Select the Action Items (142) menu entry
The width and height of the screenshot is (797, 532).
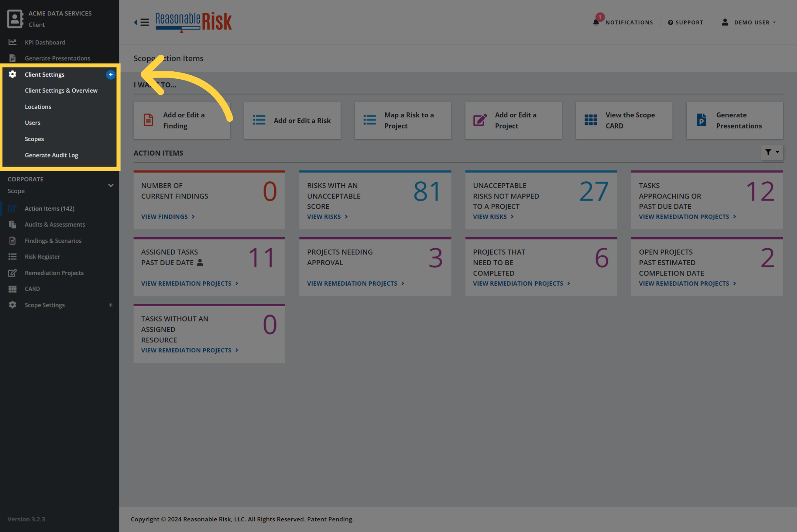(x=50, y=208)
